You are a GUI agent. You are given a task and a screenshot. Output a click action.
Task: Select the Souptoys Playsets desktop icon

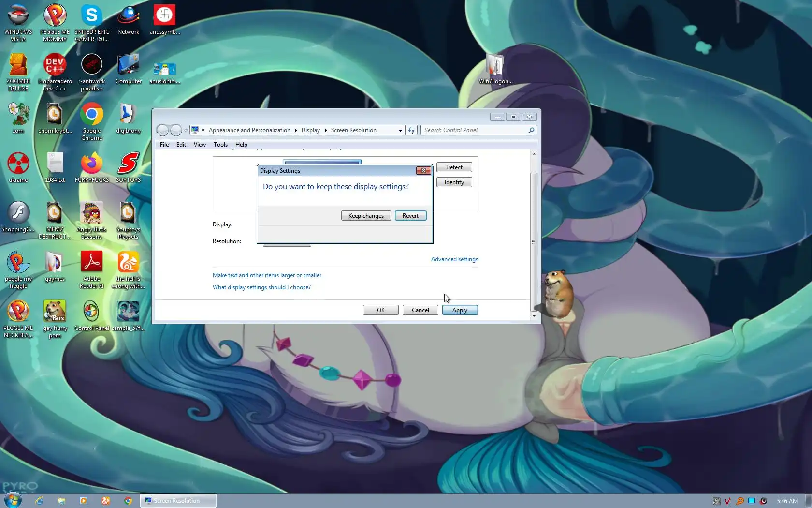[x=128, y=220]
